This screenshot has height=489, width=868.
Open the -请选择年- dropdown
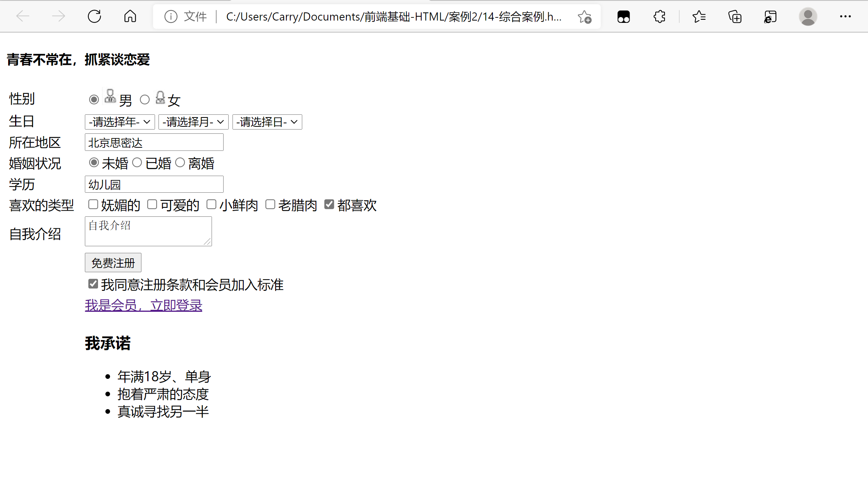tap(119, 122)
